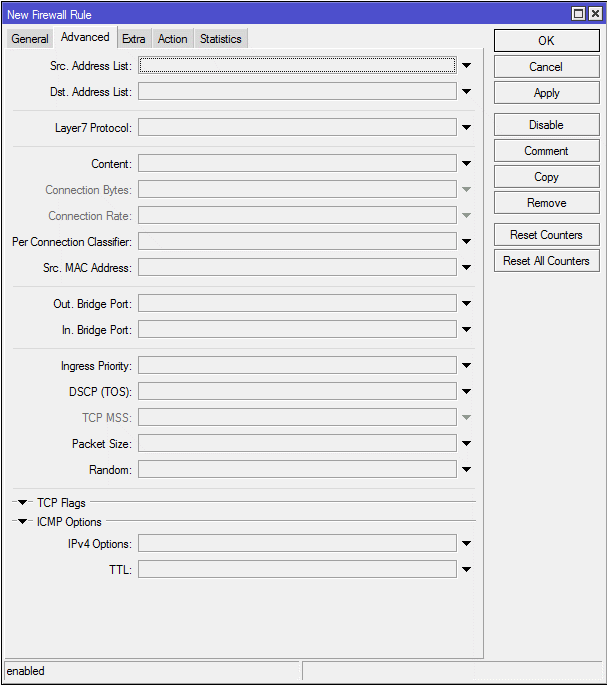Click the Packet Size input field

click(297, 444)
